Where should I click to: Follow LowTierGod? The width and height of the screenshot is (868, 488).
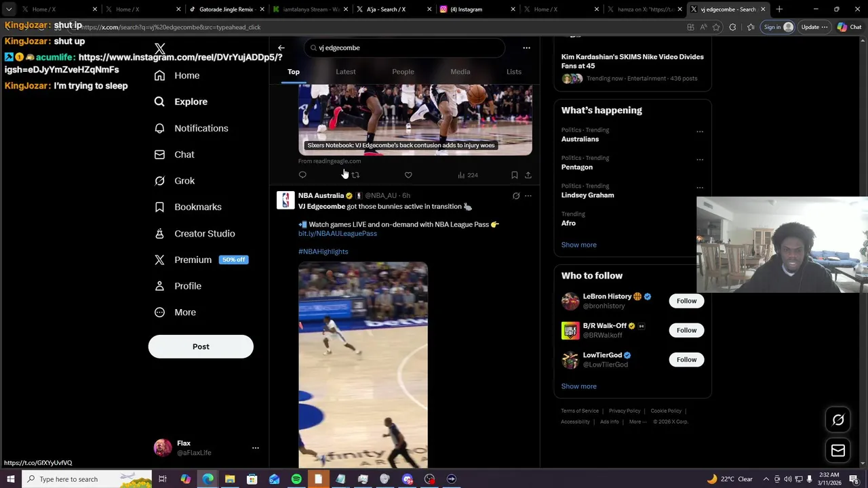click(x=686, y=360)
